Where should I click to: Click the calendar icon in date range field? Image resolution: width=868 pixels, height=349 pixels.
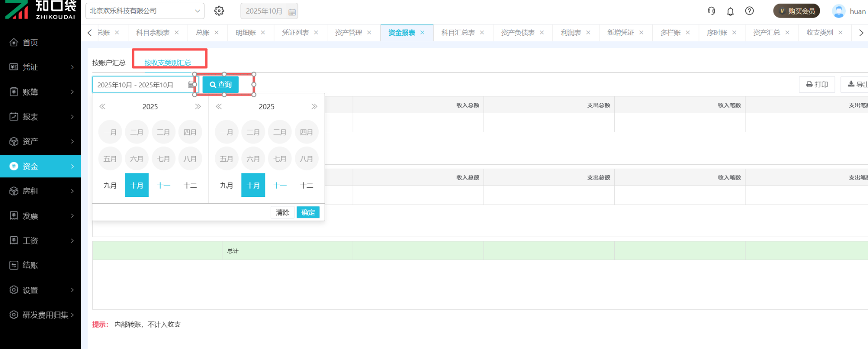click(x=191, y=85)
